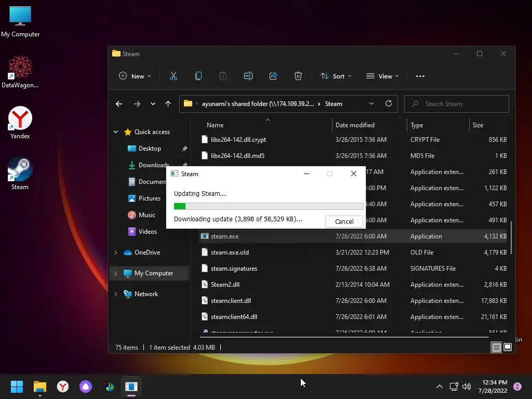Click the Search Steam field
The height and width of the screenshot is (399, 532).
[x=456, y=104]
